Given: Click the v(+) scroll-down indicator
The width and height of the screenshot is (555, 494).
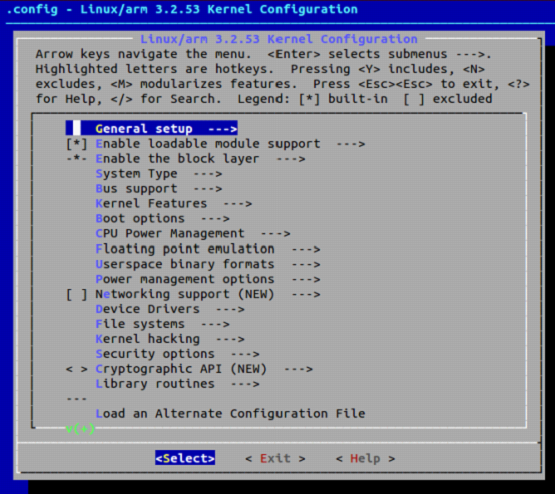Looking at the screenshot, I should tap(80, 429).
